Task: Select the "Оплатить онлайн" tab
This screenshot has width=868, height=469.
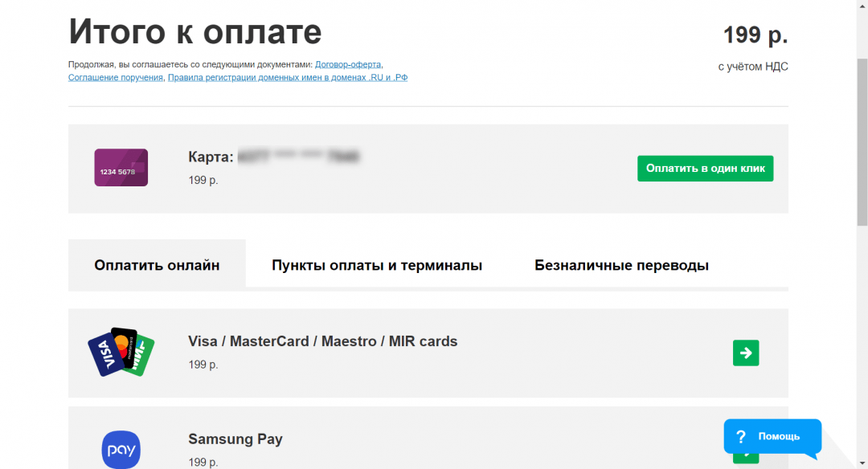Action: [x=157, y=265]
